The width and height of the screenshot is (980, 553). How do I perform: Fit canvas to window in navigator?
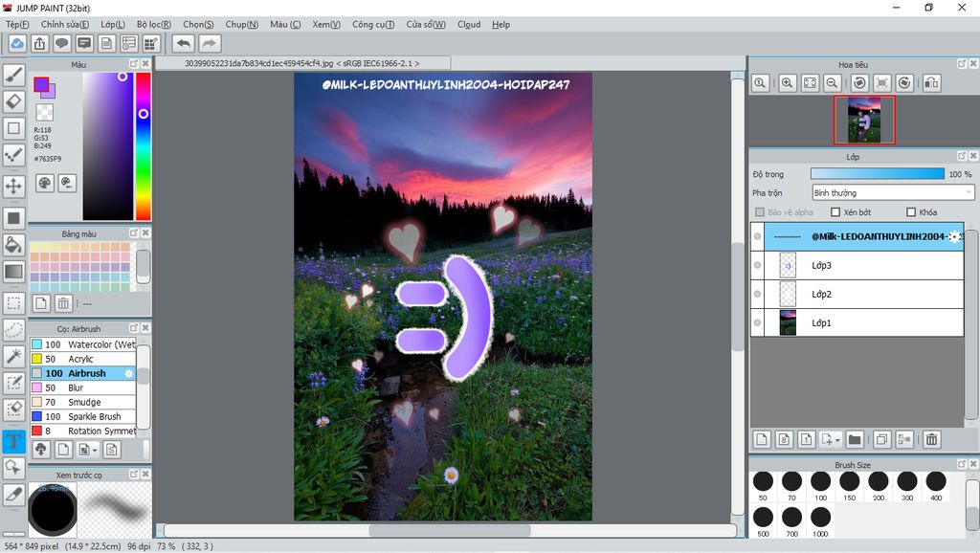pos(810,82)
